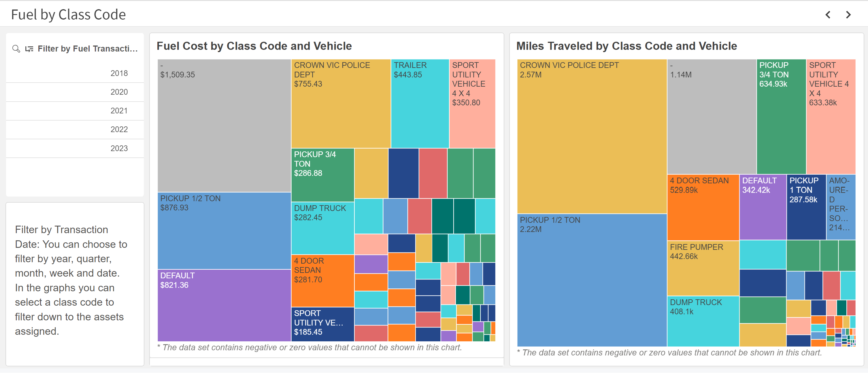Click Fuel Cost by Class Code chart title

pos(254,46)
